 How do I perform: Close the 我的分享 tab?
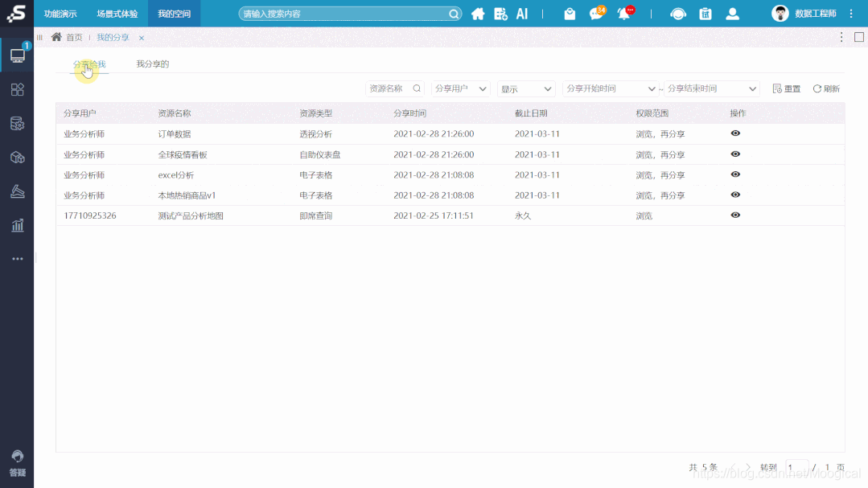click(x=142, y=38)
